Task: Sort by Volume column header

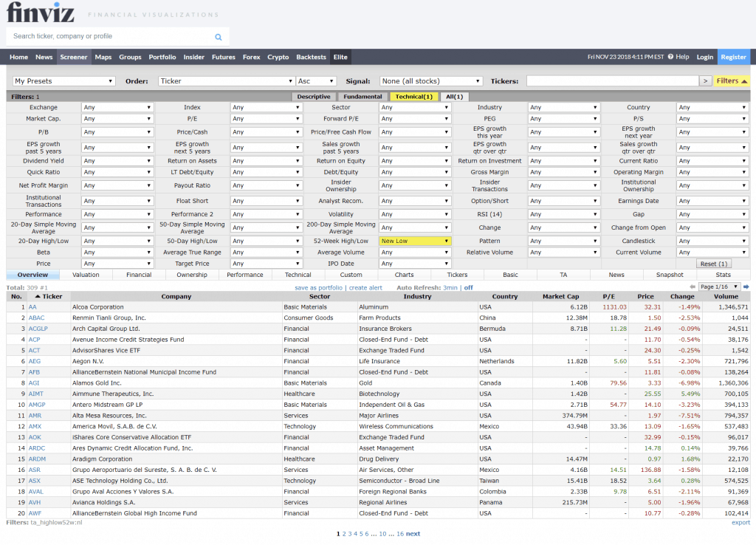Action: click(726, 297)
